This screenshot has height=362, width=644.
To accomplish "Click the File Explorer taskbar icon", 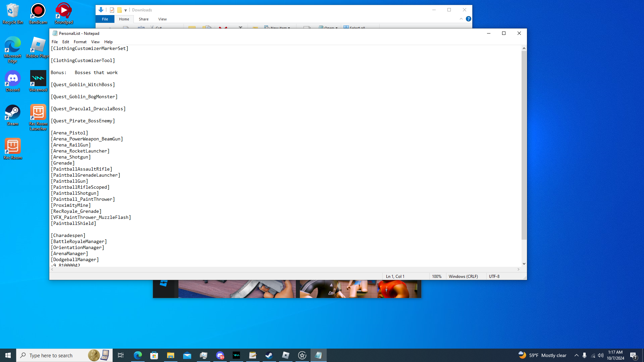I will tap(170, 355).
